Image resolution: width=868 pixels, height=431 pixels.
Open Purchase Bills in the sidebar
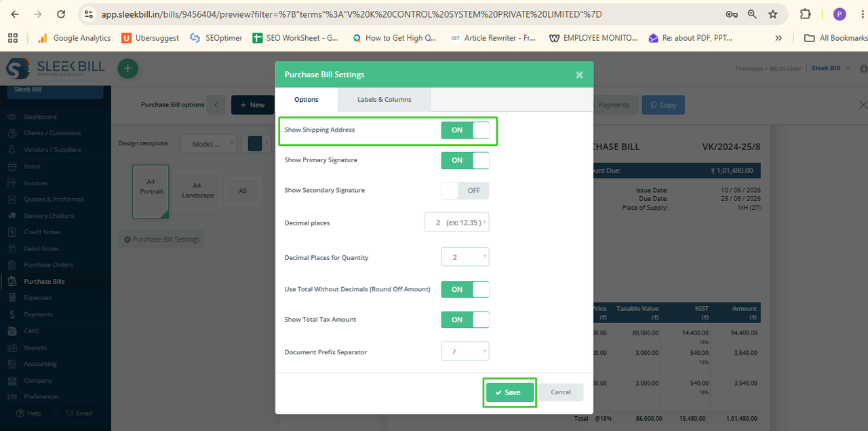point(44,281)
